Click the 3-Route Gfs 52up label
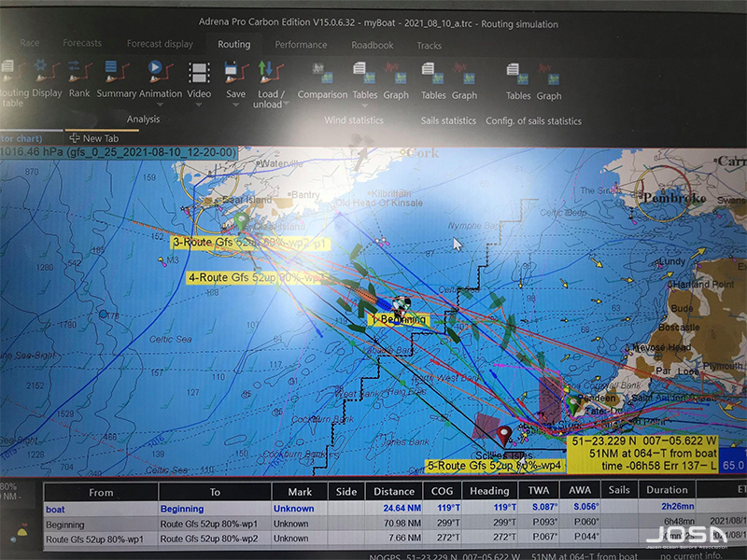This screenshot has width=747, height=560. [x=249, y=243]
